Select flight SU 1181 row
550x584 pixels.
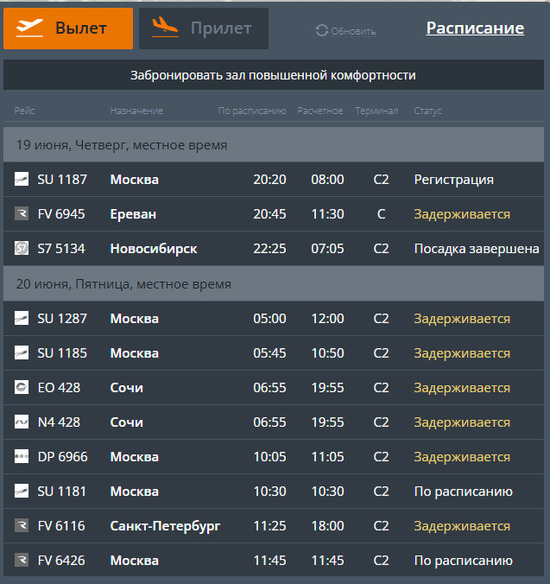274,491
